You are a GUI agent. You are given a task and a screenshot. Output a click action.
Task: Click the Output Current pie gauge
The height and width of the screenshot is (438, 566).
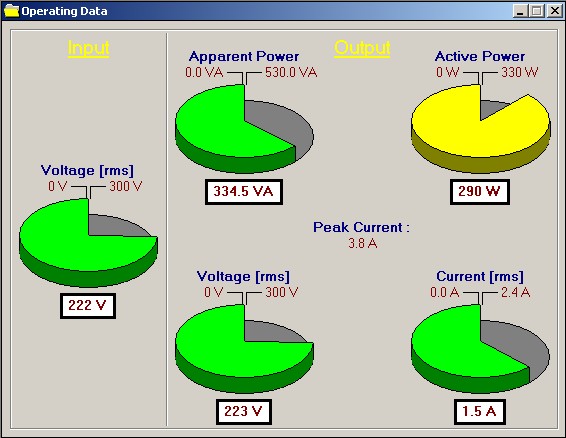point(480,349)
